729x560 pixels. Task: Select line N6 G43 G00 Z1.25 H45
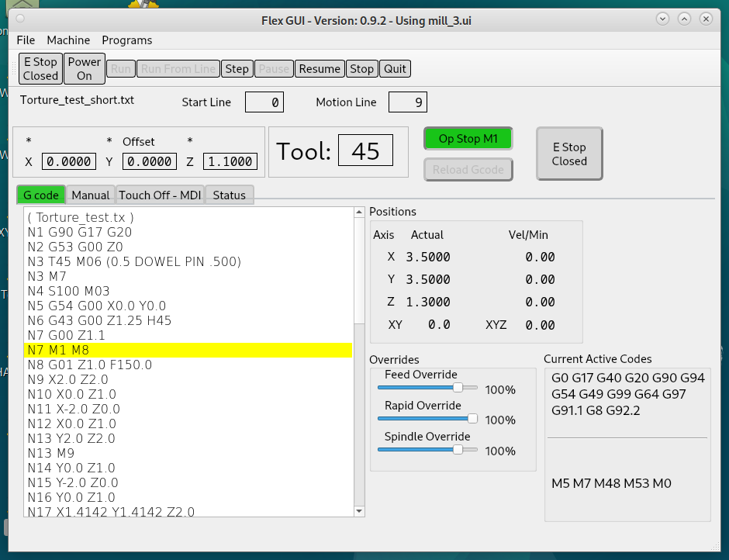point(188,321)
